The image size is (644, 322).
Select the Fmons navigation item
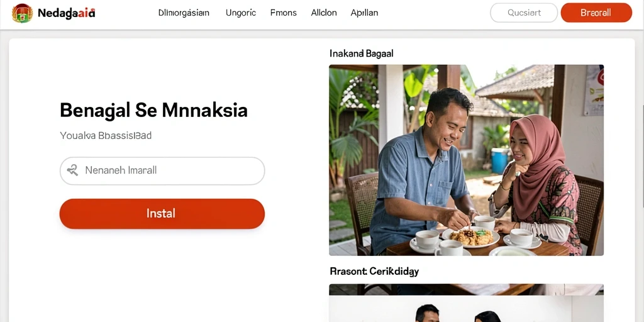coord(284,13)
